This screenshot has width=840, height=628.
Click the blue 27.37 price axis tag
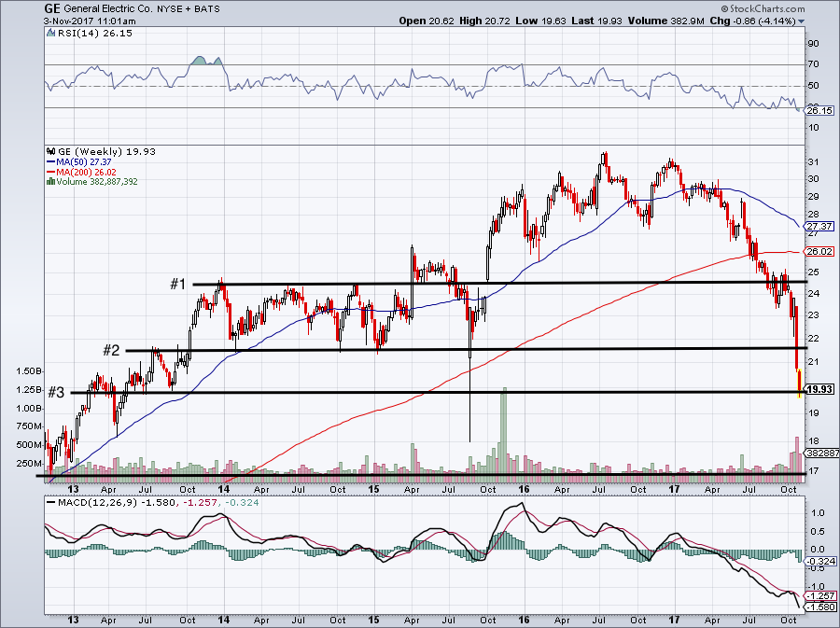click(x=820, y=227)
